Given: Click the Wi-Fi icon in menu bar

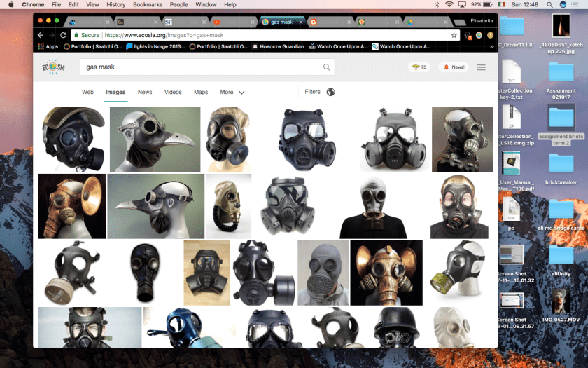Looking at the screenshot, I should tap(449, 4).
